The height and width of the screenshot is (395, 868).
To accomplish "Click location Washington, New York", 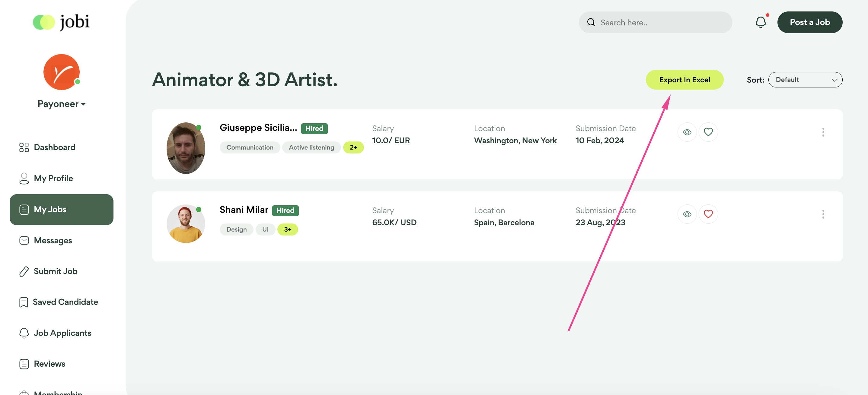I will [x=515, y=141].
